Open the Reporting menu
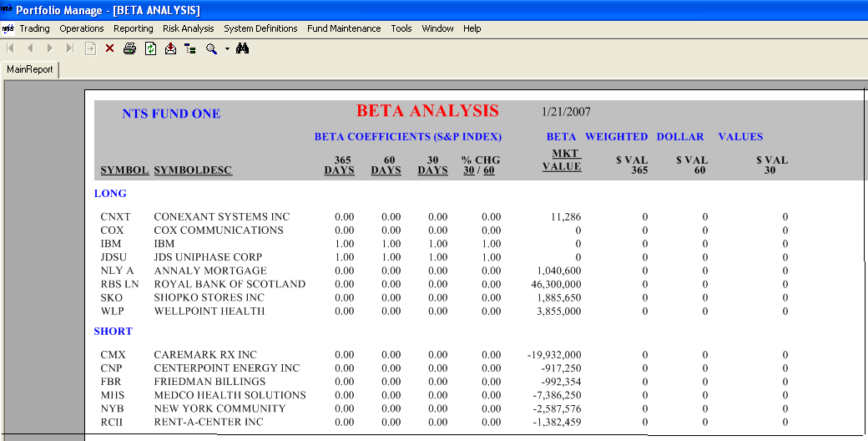 click(x=134, y=28)
